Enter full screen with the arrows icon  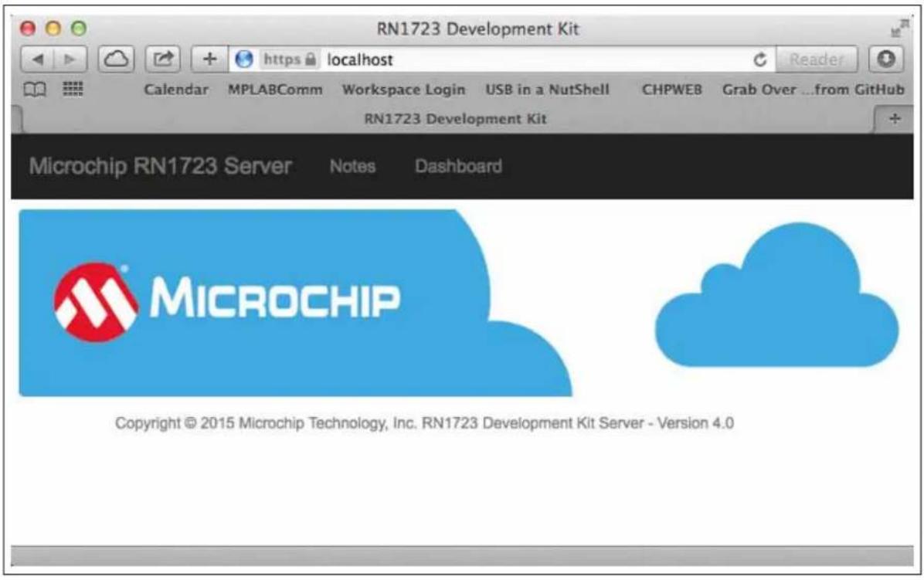[x=899, y=29]
